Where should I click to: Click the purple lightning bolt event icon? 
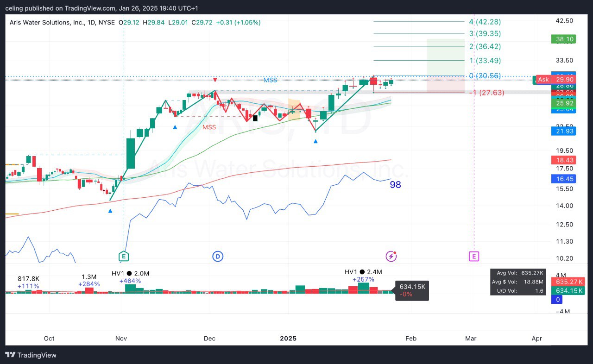[x=391, y=256]
